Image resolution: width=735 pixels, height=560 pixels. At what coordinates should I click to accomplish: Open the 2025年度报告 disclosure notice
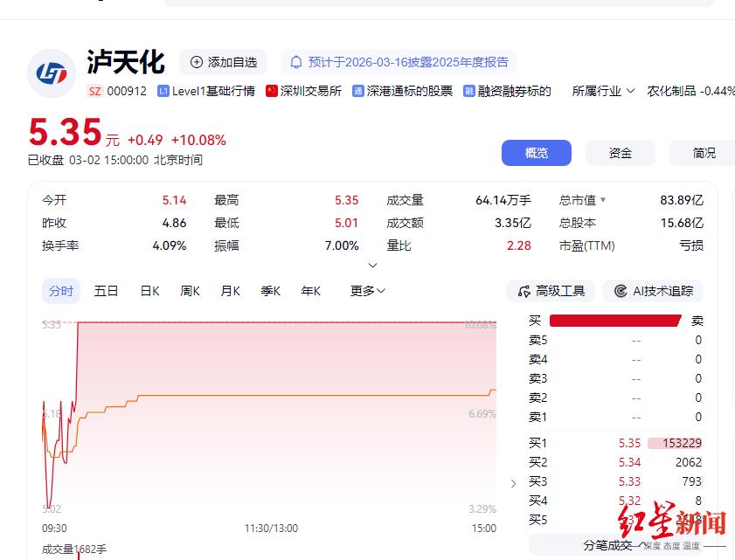point(399,62)
